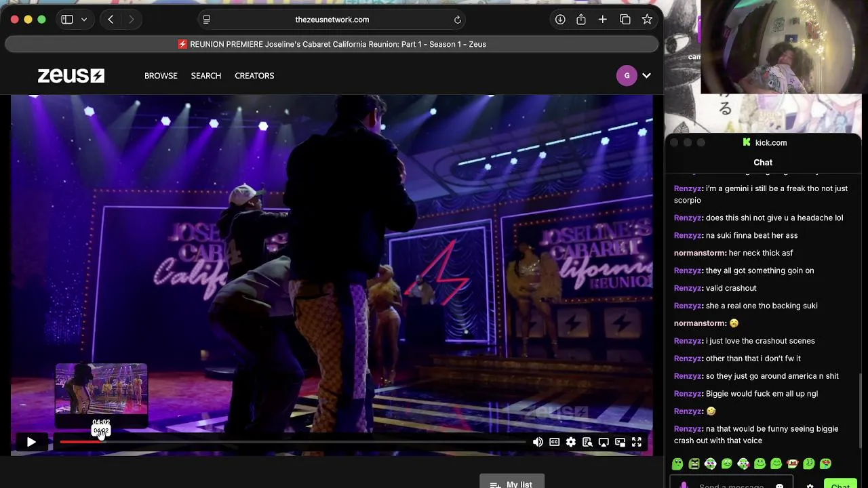The height and width of the screenshot is (488, 868).
Task: Start AirPlay casting from the video player
Action: (x=604, y=442)
